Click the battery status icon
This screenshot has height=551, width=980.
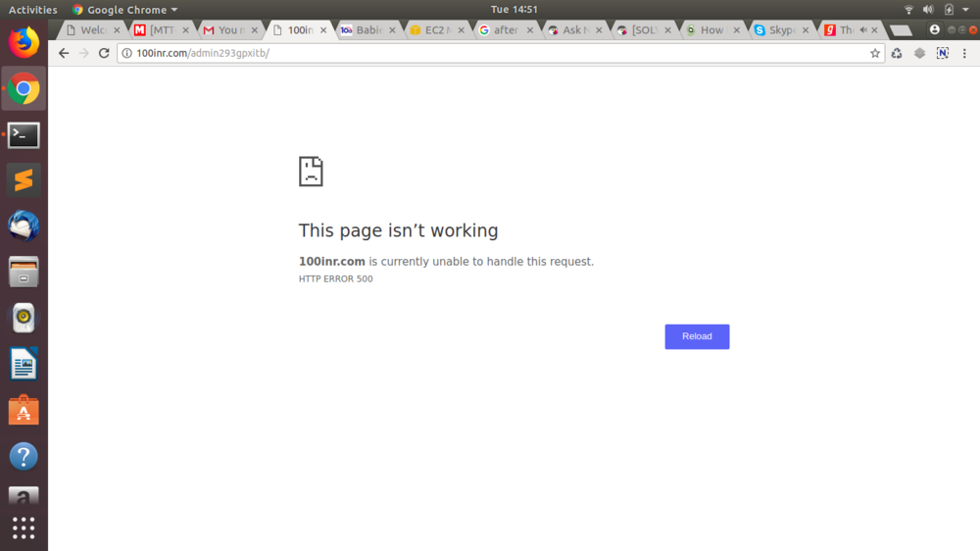tap(949, 10)
